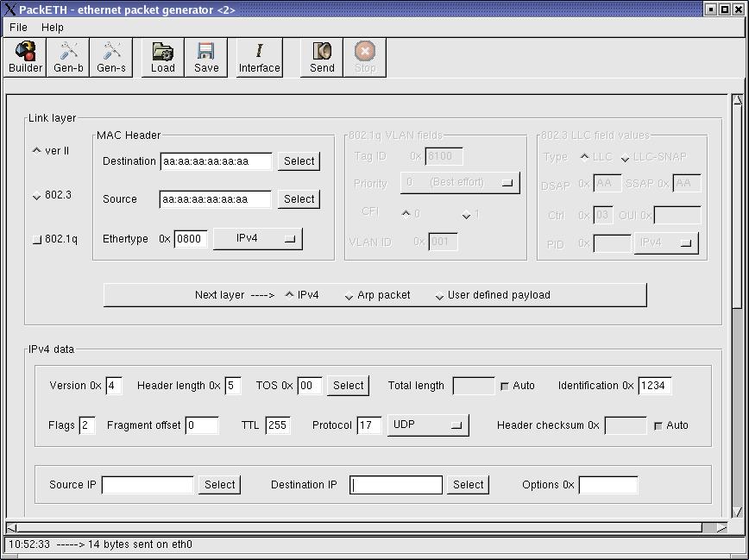Screen dimensions: 749x560
Task: Toggle Auto for Total length
Action: 505,386
